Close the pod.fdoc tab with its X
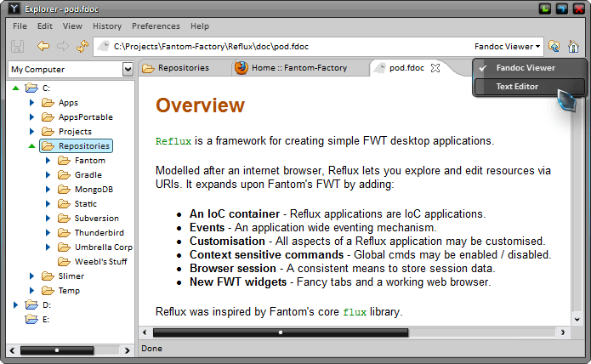The height and width of the screenshot is (364, 591). (436, 68)
